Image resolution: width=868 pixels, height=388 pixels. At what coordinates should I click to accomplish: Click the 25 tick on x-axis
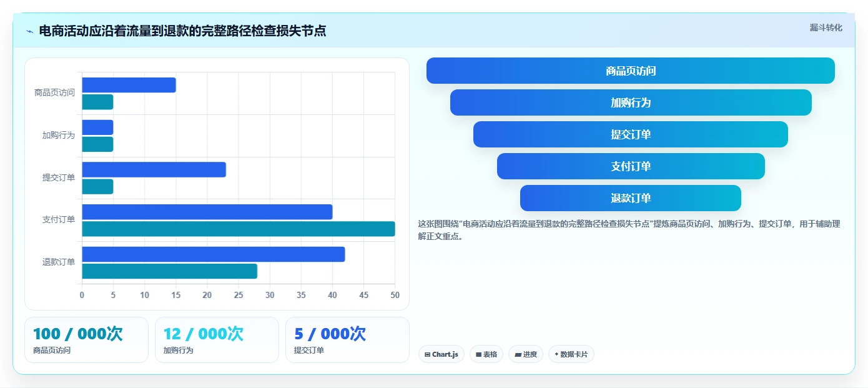(x=238, y=295)
